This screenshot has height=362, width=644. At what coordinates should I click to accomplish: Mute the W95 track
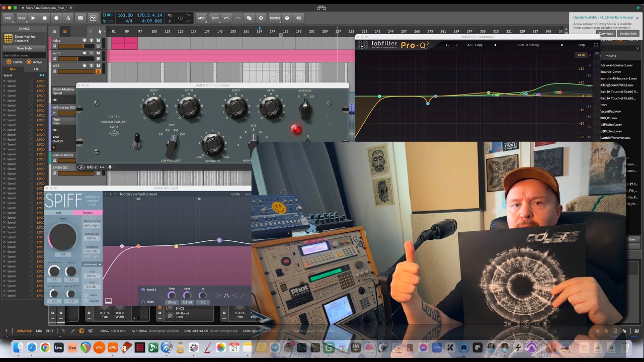(x=98, y=65)
